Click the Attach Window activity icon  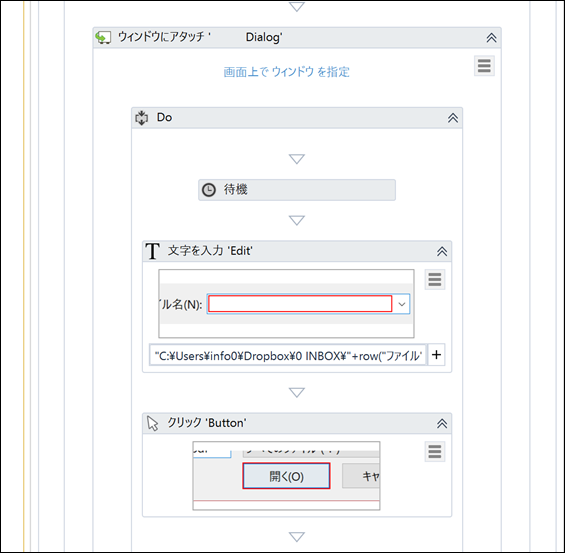point(103,37)
